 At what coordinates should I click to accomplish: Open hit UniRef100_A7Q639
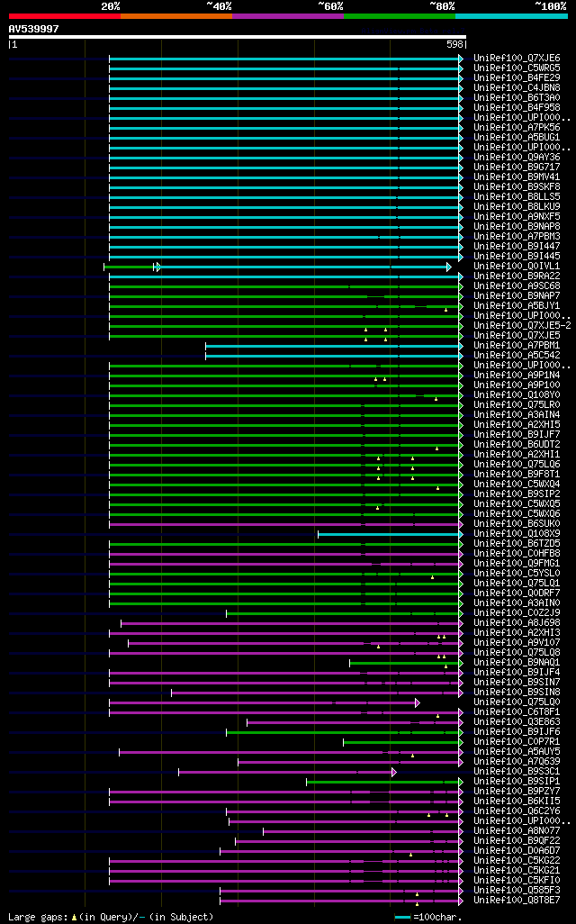point(517,761)
